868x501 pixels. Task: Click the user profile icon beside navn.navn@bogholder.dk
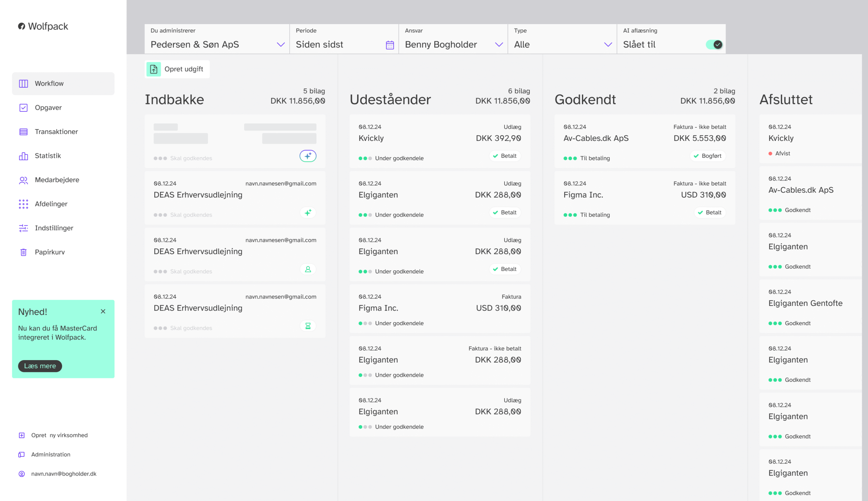click(22, 474)
